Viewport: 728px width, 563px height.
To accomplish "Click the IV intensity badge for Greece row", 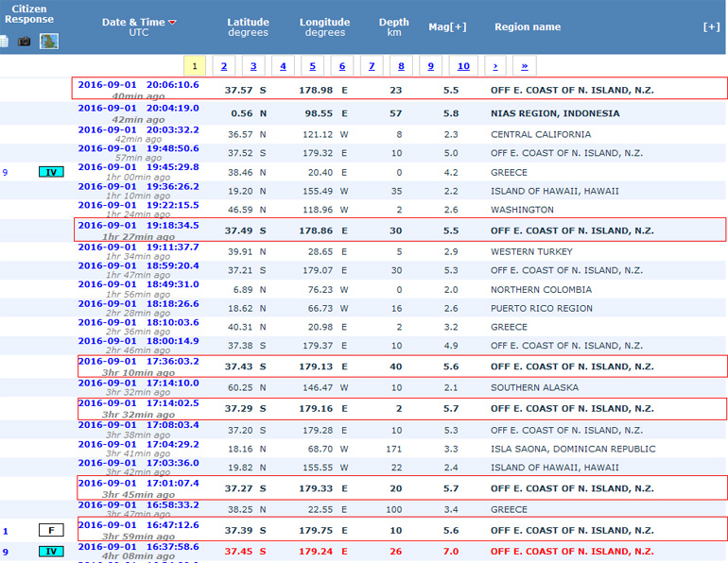I will tap(51, 172).
